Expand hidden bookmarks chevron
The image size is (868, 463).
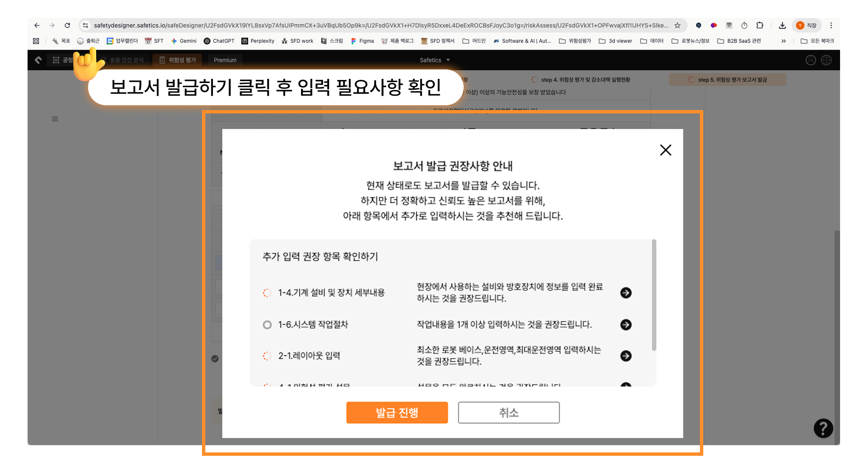coord(783,41)
